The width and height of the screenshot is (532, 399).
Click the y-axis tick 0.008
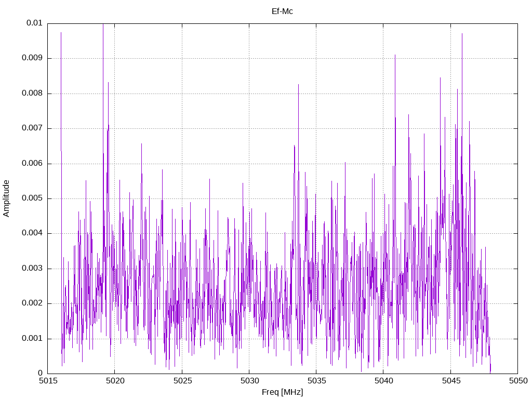[32, 94]
